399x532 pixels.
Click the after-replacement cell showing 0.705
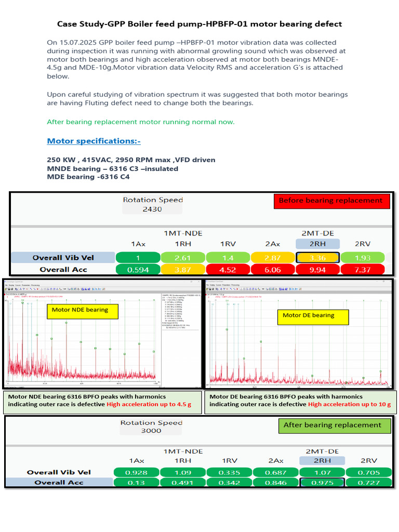pos(368,473)
